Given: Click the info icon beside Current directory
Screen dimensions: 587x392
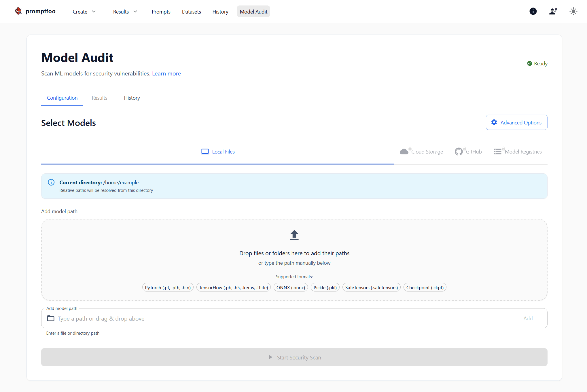Looking at the screenshot, I should [51, 182].
